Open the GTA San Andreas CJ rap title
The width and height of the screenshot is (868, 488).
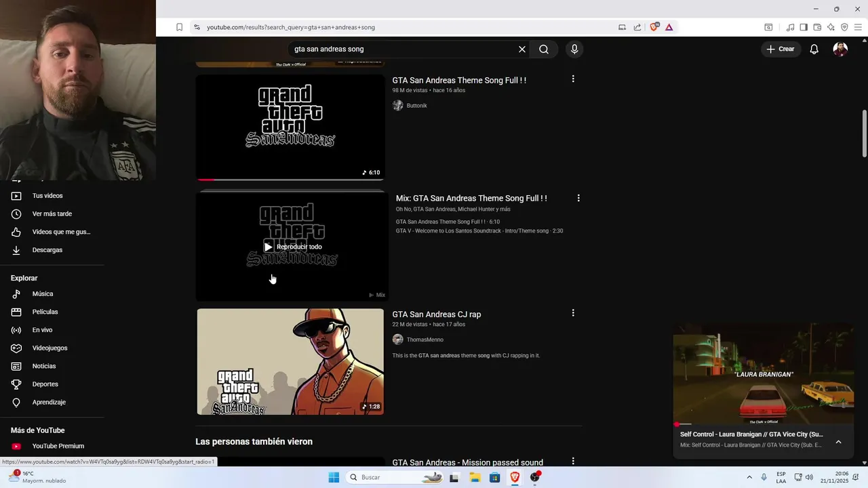point(437,314)
